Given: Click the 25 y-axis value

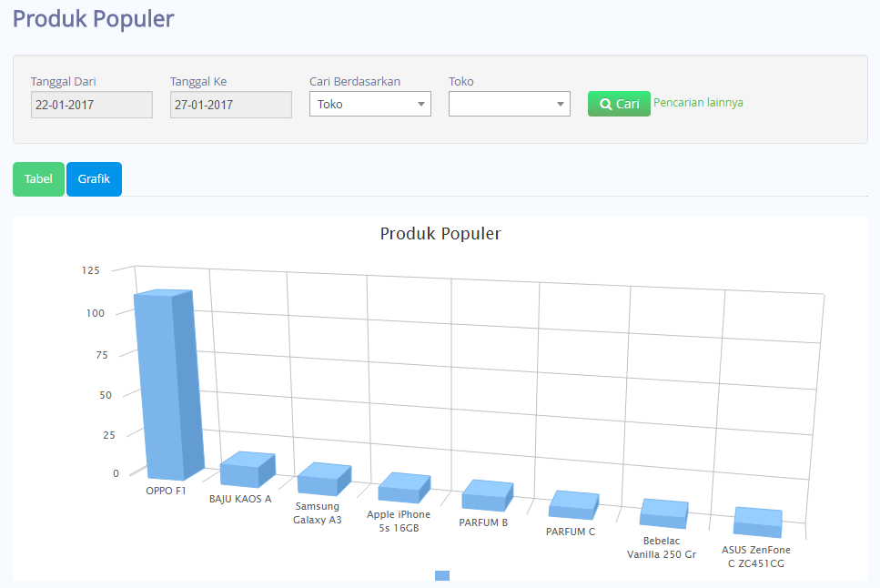Looking at the screenshot, I should [109, 435].
